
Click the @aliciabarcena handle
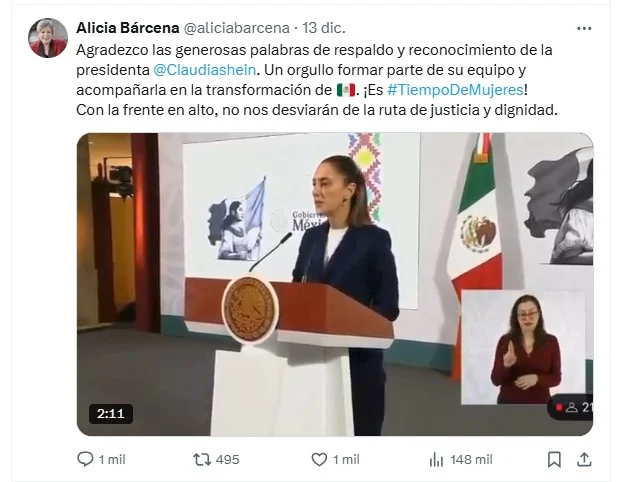[x=236, y=28]
